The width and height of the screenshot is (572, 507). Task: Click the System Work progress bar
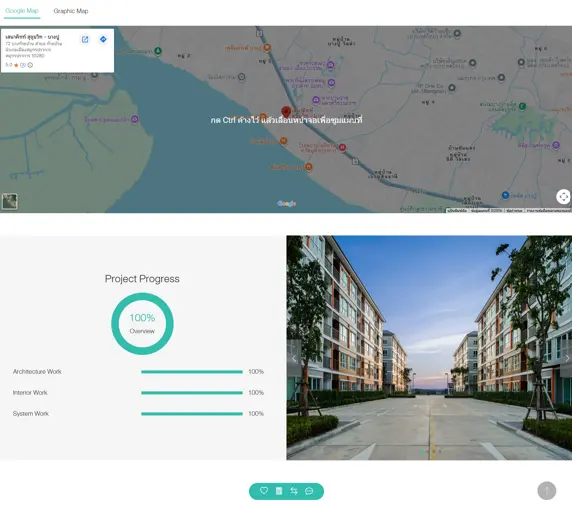[x=192, y=414]
